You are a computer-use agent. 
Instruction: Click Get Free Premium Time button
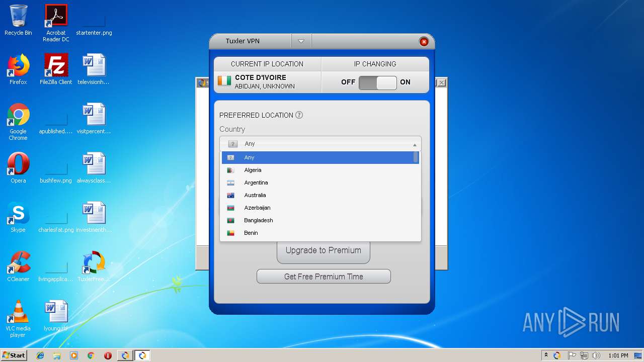[324, 277]
